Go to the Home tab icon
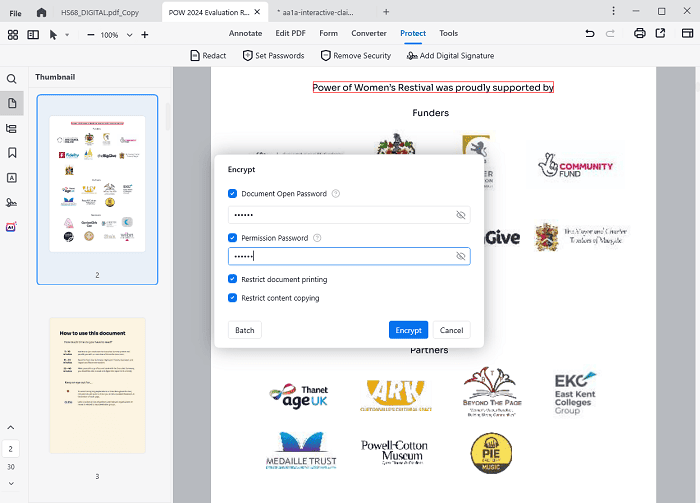Screen dimensions: 700x503 click(41, 12)
